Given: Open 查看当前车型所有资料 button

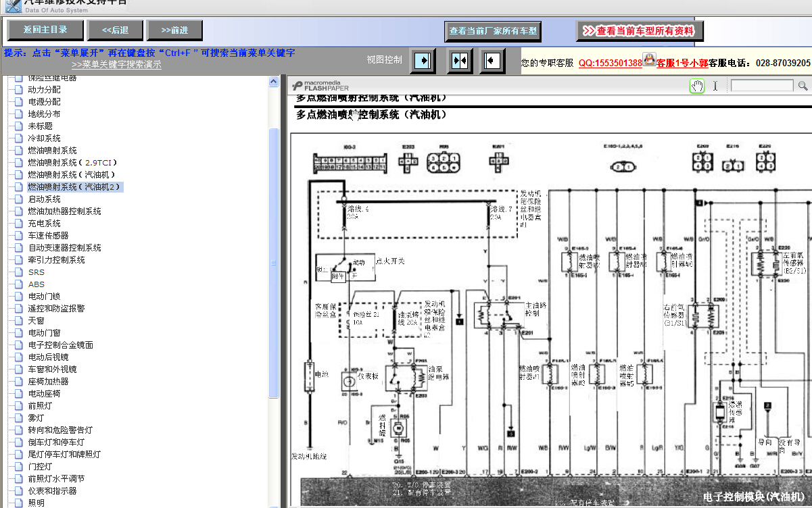Looking at the screenshot, I should pyautogui.click(x=640, y=31).
